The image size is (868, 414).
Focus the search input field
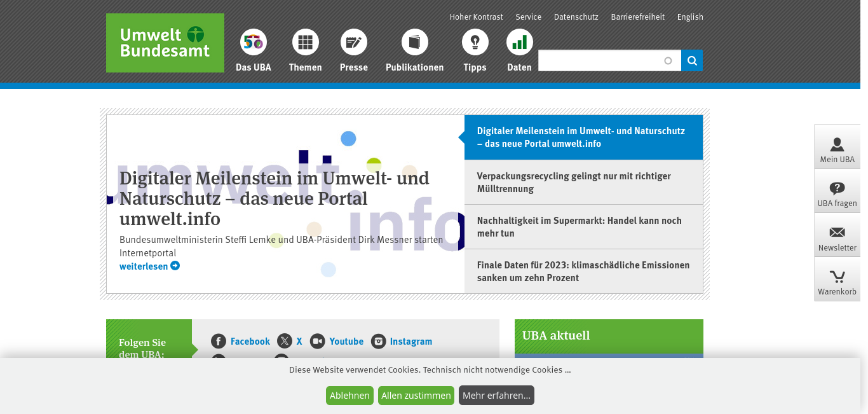tap(609, 60)
